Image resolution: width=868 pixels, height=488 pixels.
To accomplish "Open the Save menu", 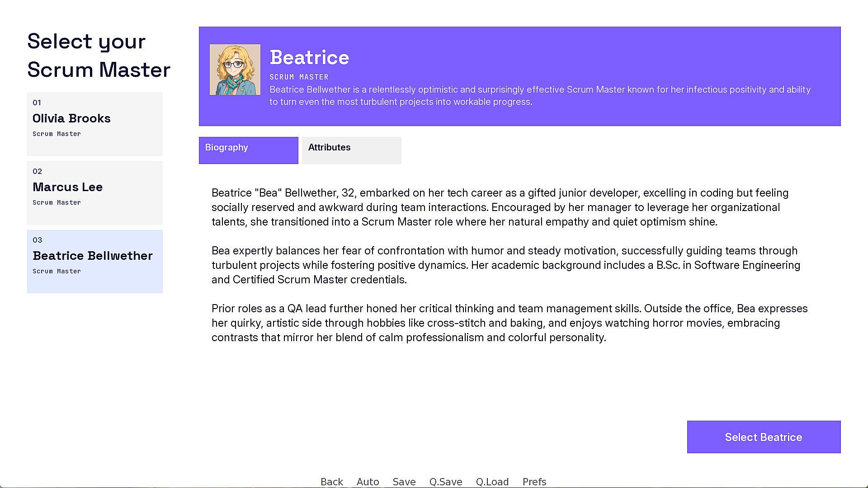I will 404,482.
